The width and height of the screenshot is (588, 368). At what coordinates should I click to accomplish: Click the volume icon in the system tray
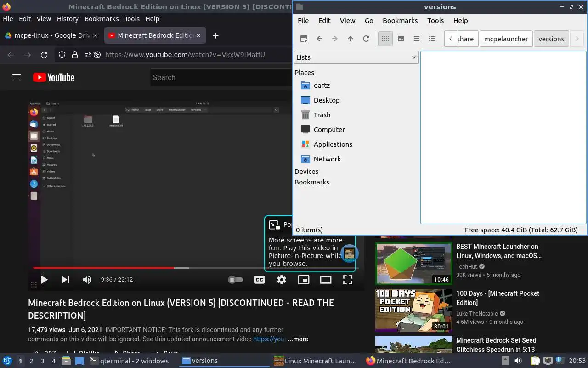[x=518, y=361]
